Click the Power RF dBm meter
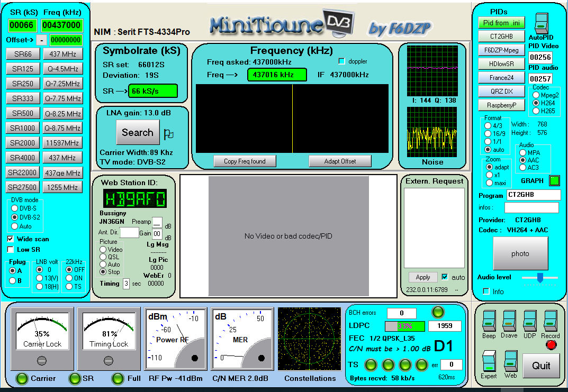 (175, 339)
